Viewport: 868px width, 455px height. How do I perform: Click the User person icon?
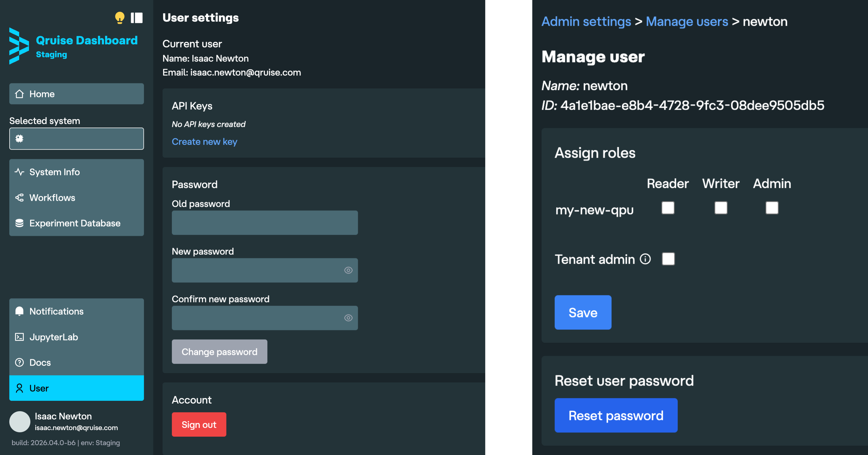19,388
